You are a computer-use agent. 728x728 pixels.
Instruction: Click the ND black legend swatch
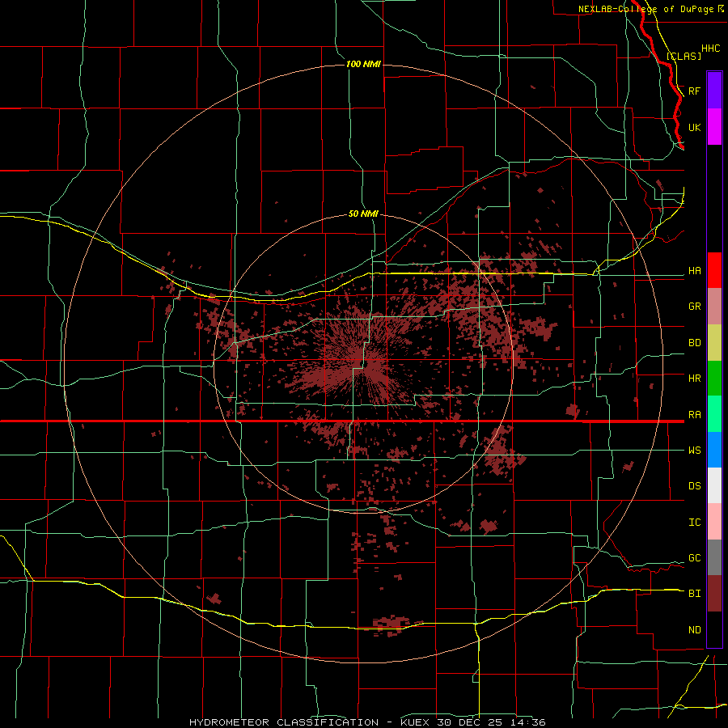[714, 629]
